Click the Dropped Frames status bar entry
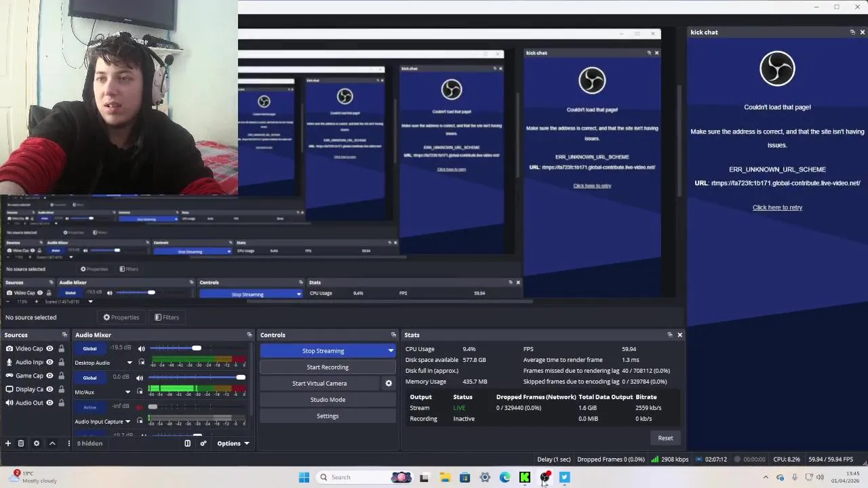Screen dimensions: 868x488 [x=611, y=459]
